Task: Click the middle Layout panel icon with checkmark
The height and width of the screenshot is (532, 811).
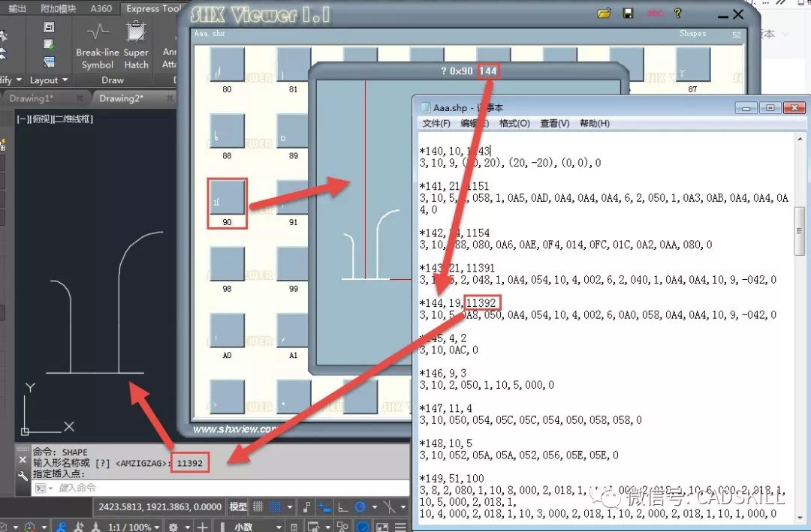Action: (x=49, y=44)
